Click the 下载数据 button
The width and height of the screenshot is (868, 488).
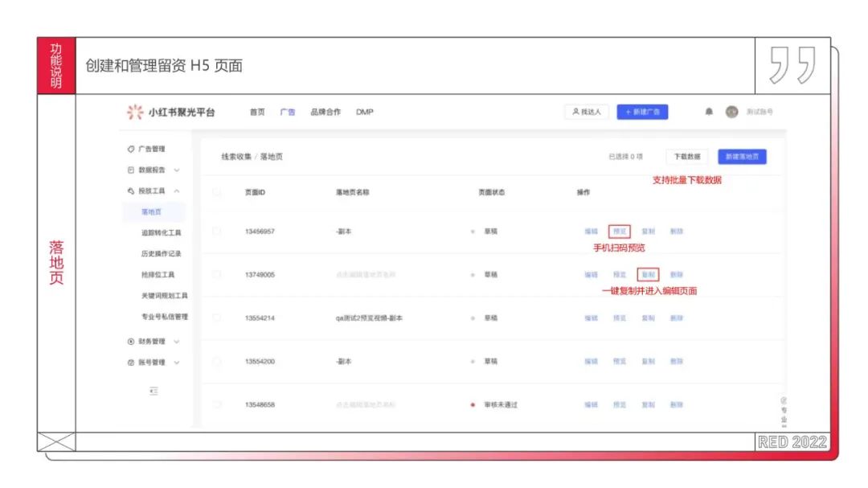pos(687,157)
